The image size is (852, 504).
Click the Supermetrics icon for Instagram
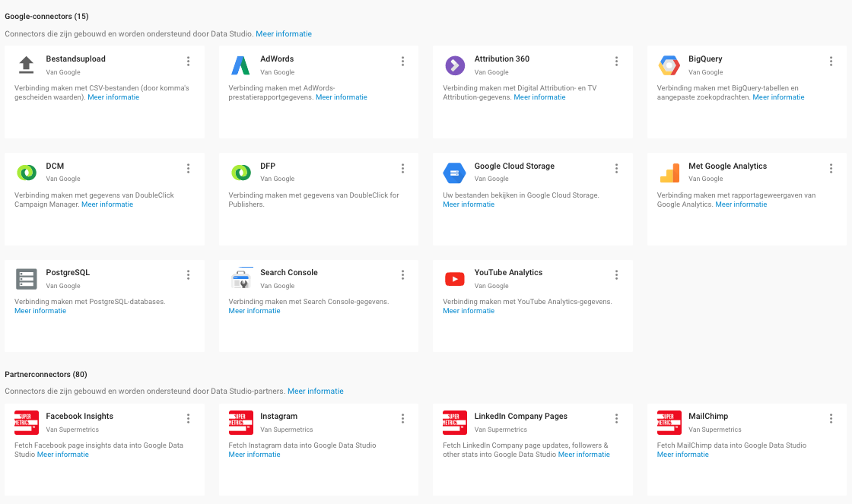tap(240, 423)
